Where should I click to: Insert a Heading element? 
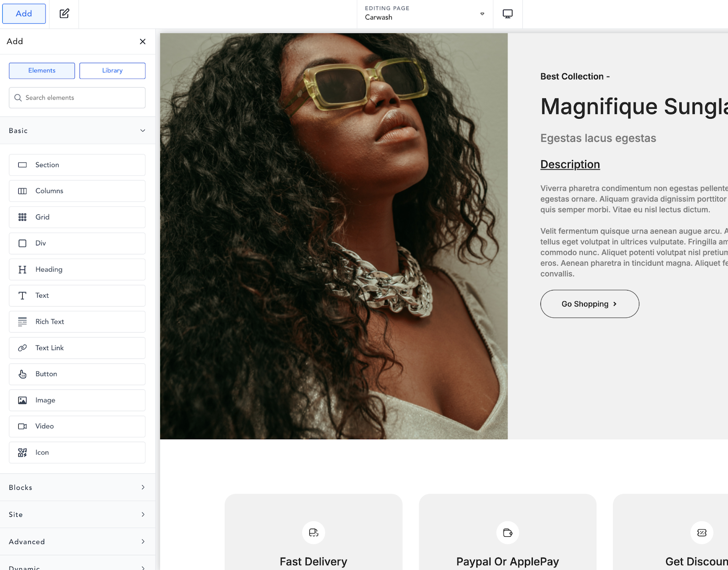77,270
